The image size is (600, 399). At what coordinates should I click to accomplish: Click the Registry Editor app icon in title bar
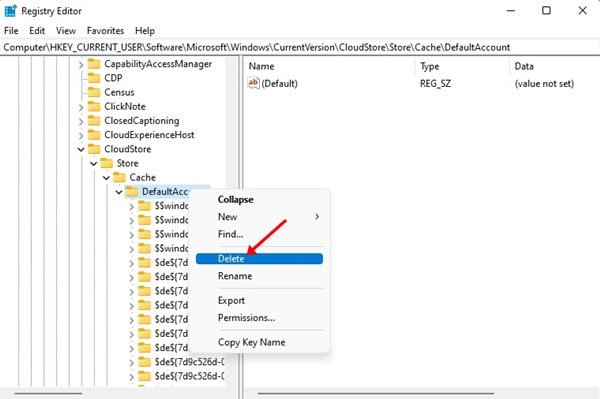point(10,11)
